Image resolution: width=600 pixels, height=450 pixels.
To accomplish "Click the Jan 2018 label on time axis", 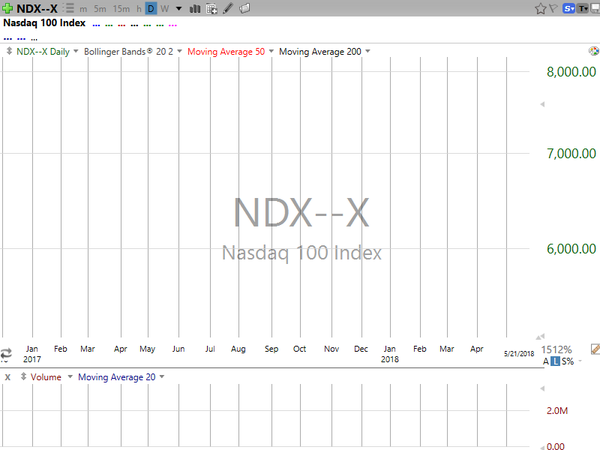I will (x=390, y=354).
